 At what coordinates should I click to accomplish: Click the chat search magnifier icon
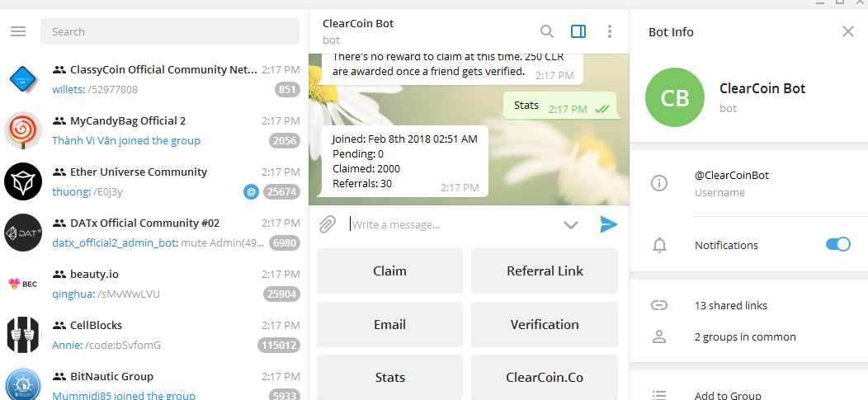[547, 31]
